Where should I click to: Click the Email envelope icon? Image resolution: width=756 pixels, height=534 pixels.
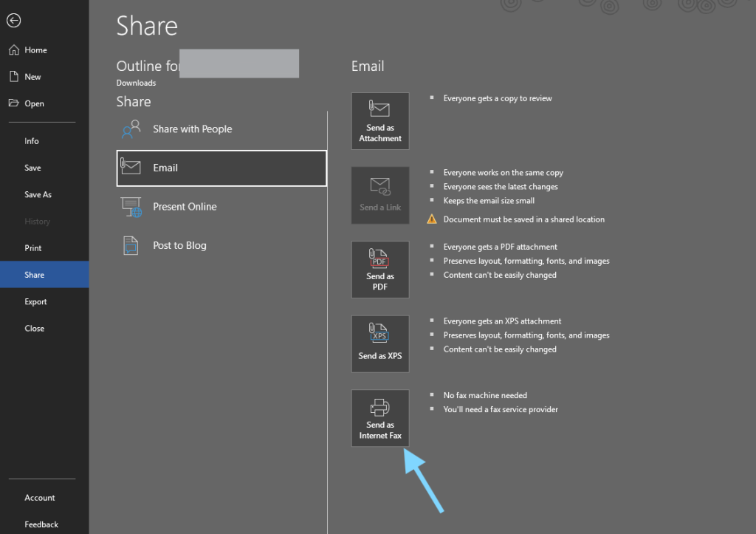(x=130, y=167)
